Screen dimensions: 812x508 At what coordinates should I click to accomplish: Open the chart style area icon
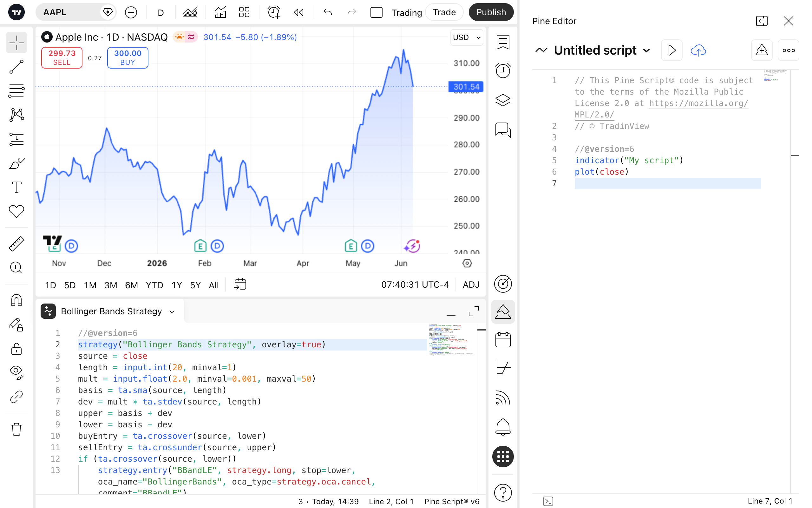click(x=190, y=12)
